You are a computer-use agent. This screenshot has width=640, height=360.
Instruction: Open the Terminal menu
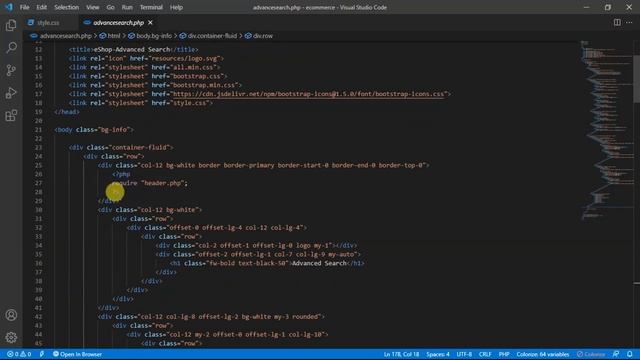click(151, 7)
